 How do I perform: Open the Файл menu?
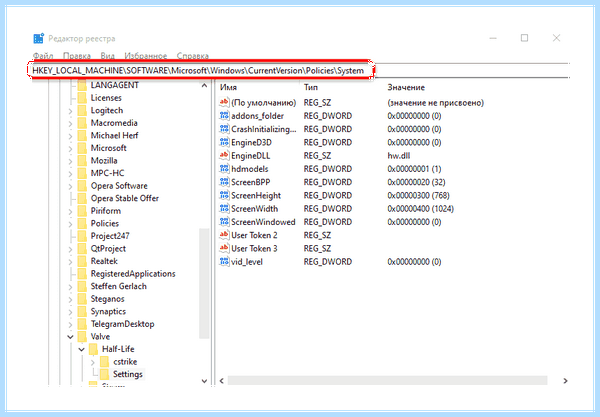(x=43, y=56)
